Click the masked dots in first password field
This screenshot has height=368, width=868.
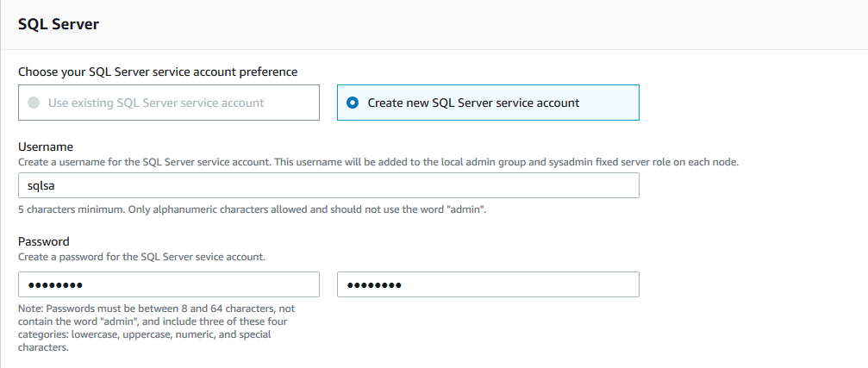53,285
